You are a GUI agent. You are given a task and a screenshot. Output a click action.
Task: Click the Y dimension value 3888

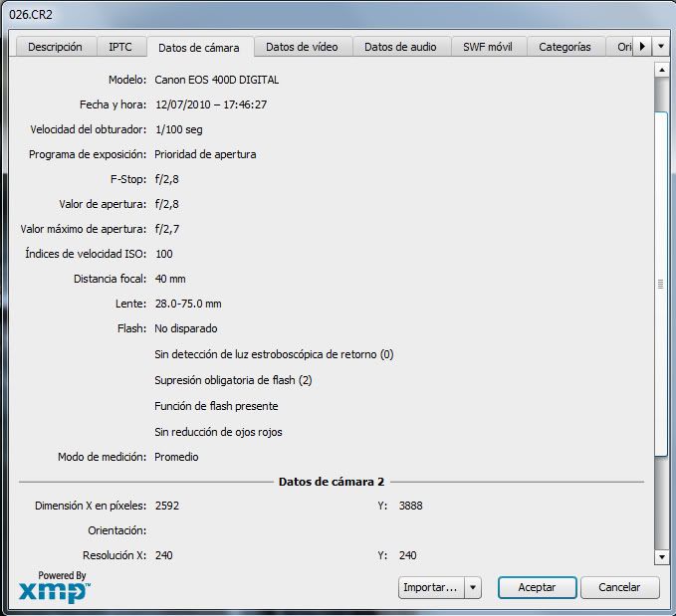pyautogui.click(x=410, y=506)
